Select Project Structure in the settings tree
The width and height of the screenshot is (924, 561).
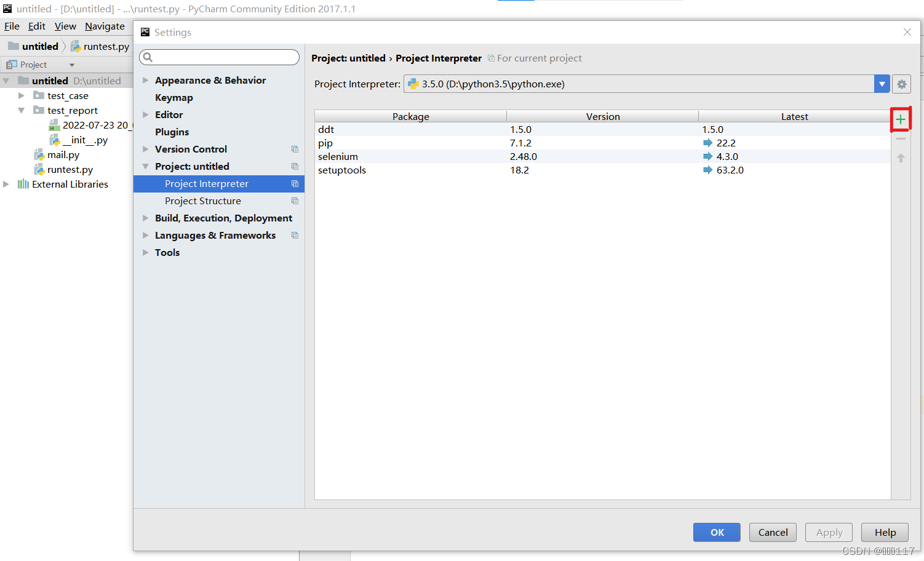203,201
